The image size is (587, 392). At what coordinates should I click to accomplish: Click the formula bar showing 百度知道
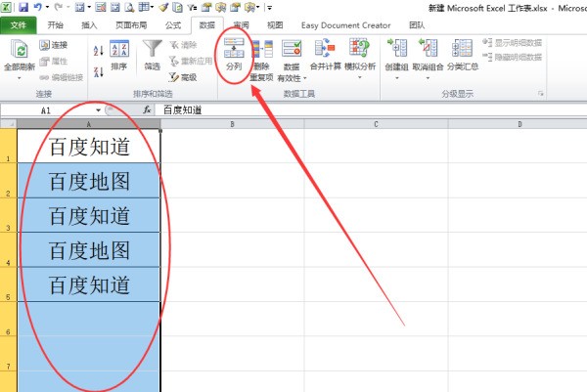[373, 109]
